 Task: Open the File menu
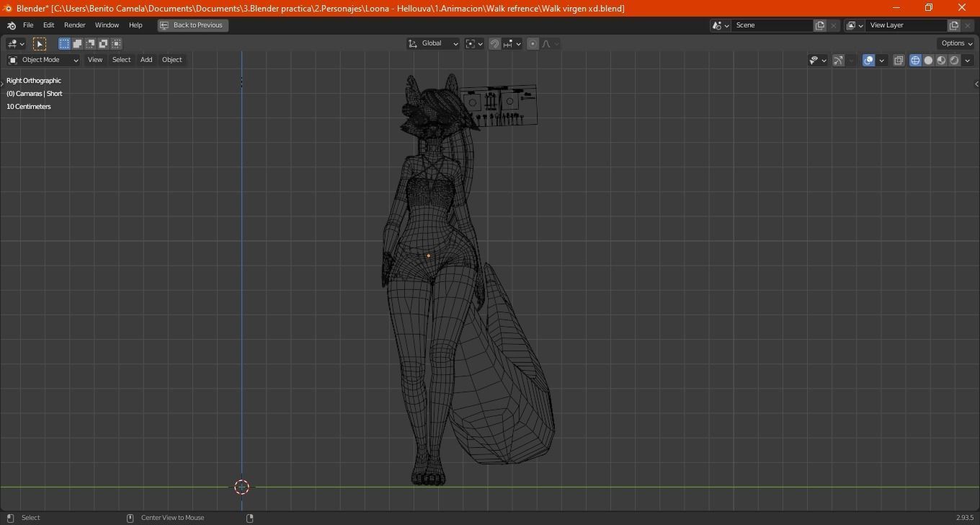click(x=28, y=25)
